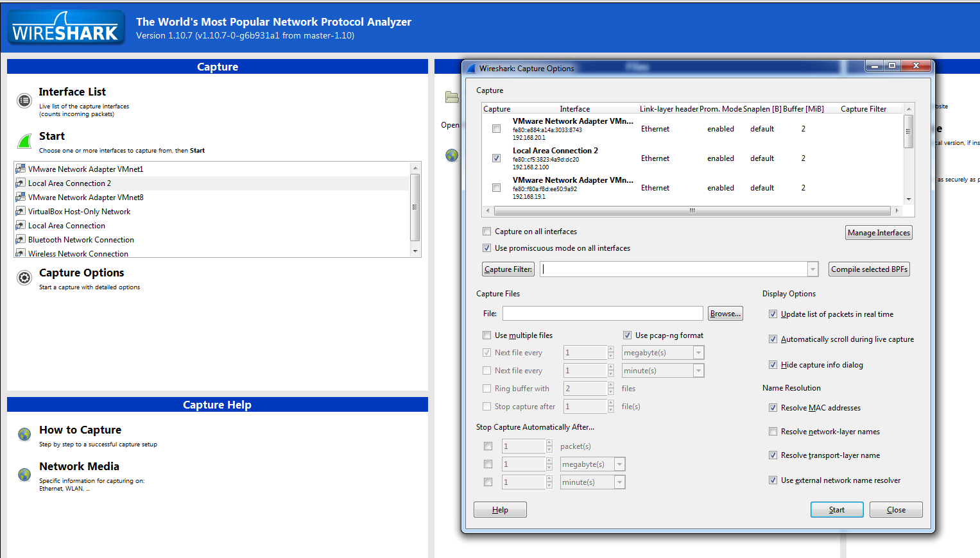This screenshot has height=558, width=980.
Task: Uncheck Local Area Connection 2 capture checkbox
Action: tap(496, 158)
